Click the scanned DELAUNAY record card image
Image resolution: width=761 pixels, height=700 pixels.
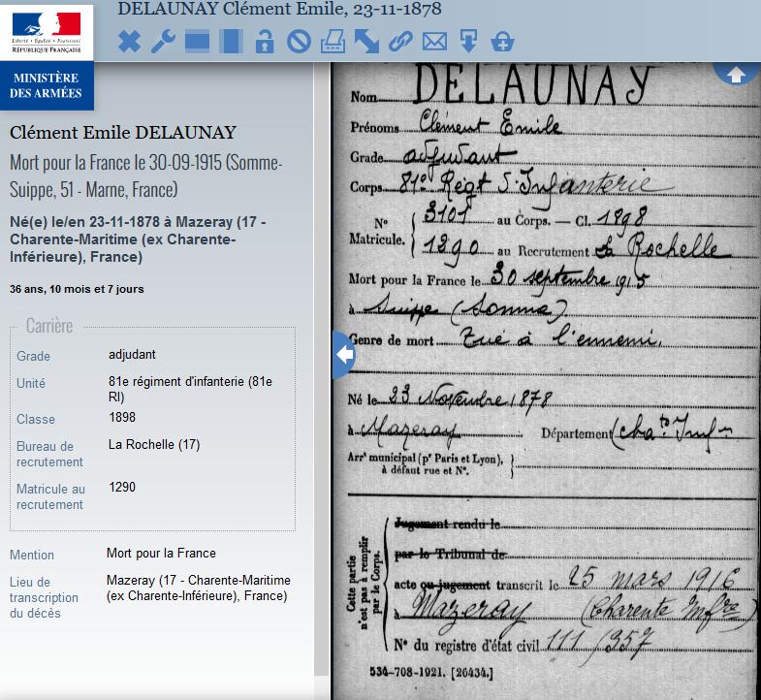[x=546, y=381]
